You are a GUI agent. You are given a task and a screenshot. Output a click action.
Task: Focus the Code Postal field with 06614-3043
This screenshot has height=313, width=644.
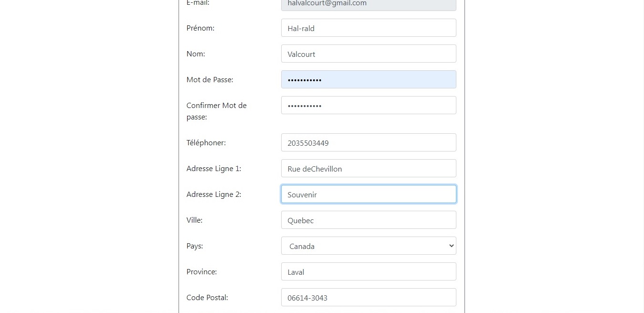pos(368,297)
